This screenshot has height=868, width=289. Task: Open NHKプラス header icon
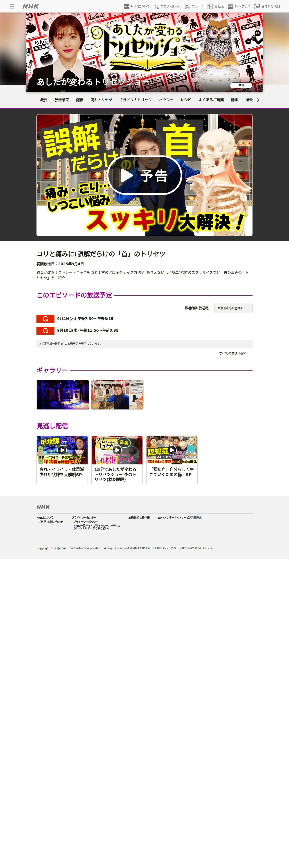tap(239, 6)
